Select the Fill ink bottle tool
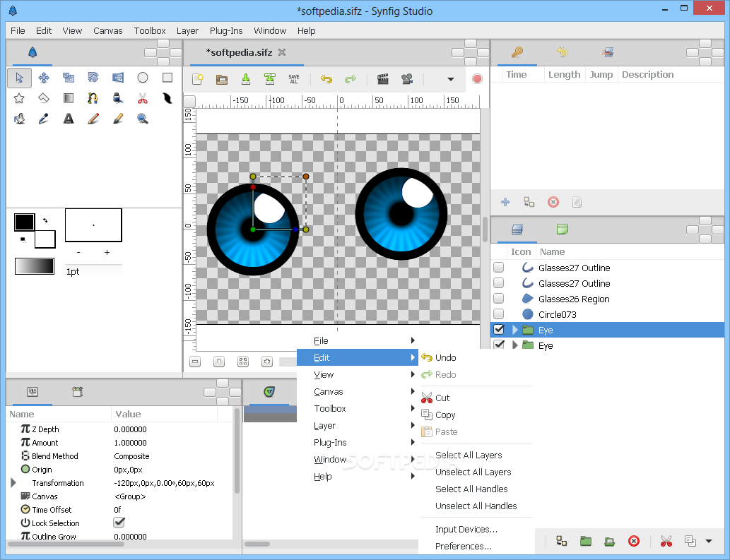 click(x=118, y=98)
